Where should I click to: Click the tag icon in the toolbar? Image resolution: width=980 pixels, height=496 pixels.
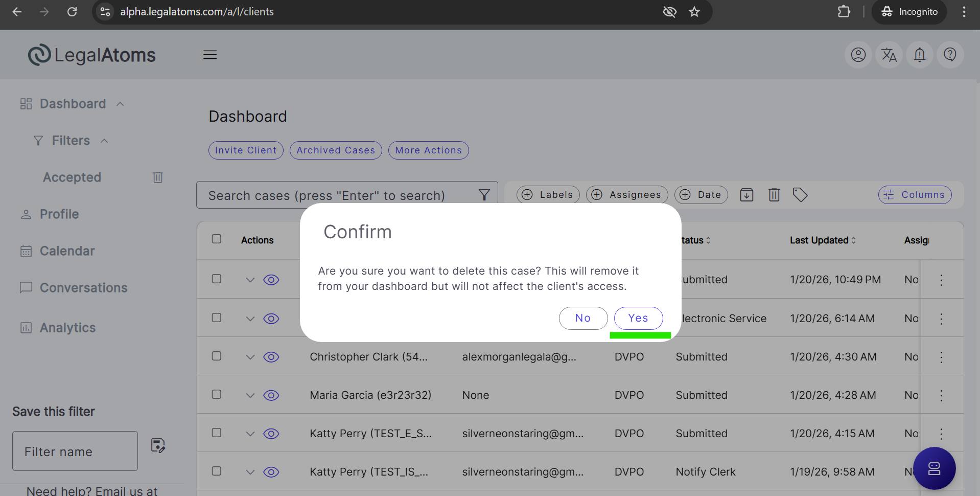coord(800,195)
